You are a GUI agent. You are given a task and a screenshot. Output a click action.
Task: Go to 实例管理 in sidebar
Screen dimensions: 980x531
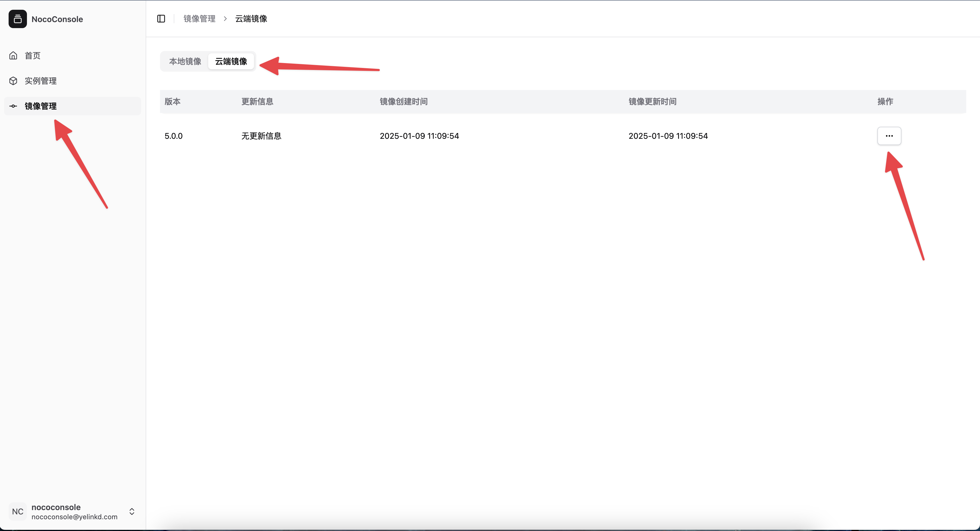coord(40,81)
